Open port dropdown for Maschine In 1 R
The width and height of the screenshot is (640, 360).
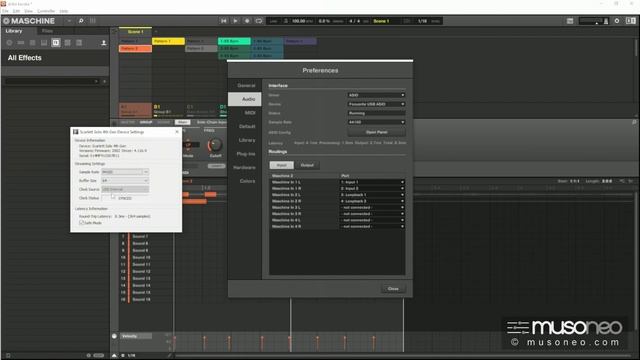pyautogui.click(x=372, y=189)
